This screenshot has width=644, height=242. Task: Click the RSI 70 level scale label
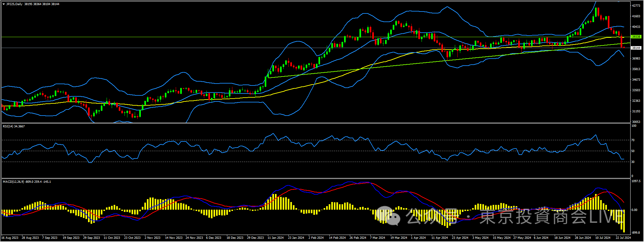click(x=633, y=140)
